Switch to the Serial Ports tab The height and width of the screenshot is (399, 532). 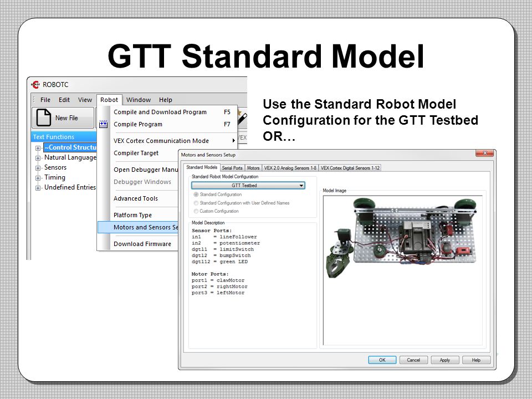pos(232,168)
